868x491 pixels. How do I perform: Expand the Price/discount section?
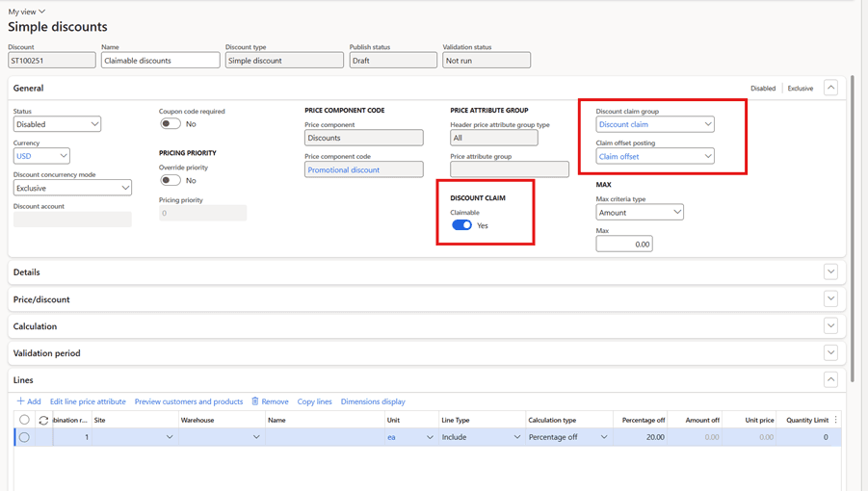coord(831,299)
